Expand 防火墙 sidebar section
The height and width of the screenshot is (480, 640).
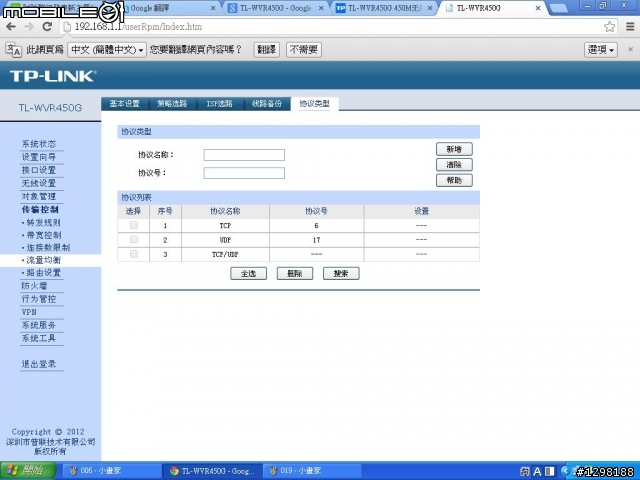click(x=34, y=286)
